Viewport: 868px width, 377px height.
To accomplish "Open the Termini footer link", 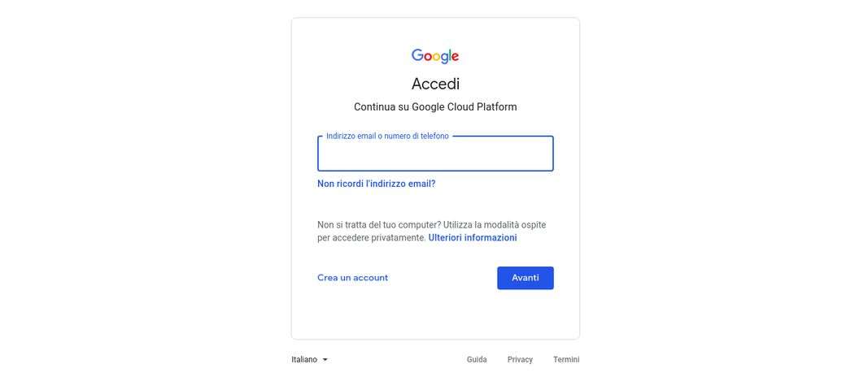I will 566,360.
